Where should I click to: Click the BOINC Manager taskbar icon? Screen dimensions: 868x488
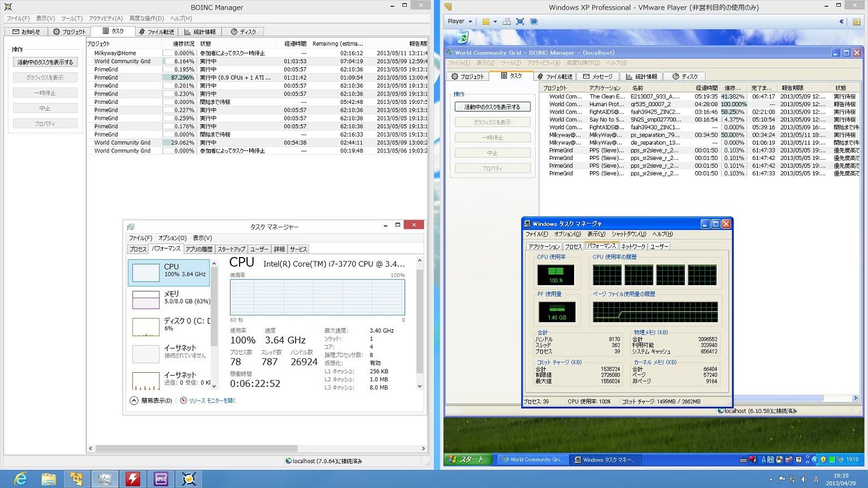point(189,479)
